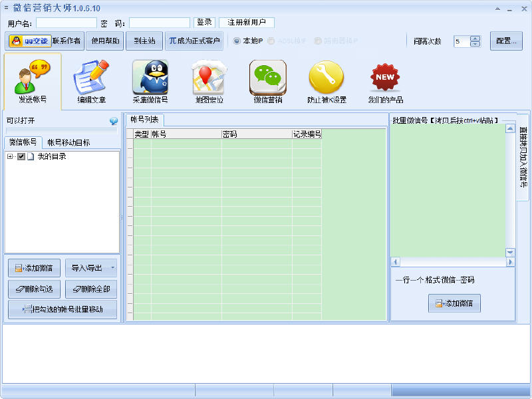Open the 采集微信号 penguin icon
Screen dimensions: 532x399
click(150, 81)
